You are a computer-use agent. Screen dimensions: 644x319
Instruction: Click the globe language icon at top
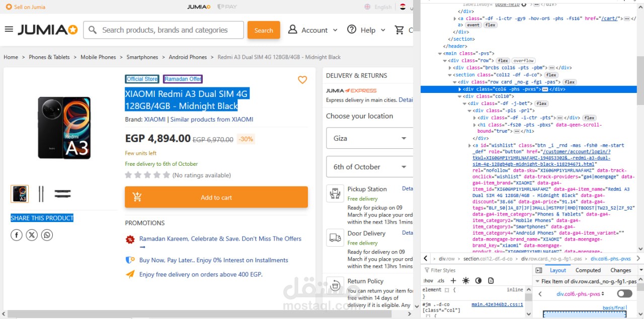click(368, 7)
